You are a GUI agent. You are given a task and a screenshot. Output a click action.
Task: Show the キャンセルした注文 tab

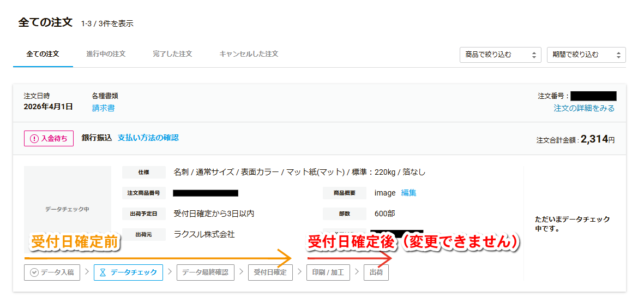249,54
